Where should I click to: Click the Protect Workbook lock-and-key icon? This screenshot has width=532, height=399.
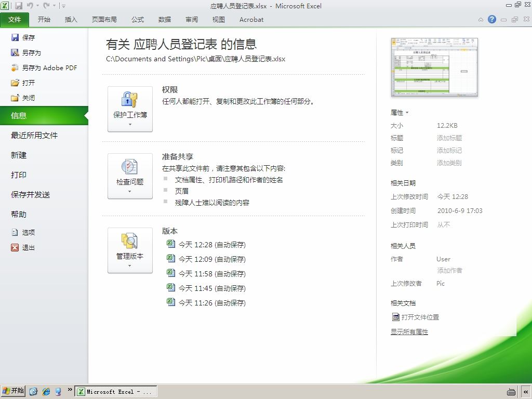(x=129, y=99)
